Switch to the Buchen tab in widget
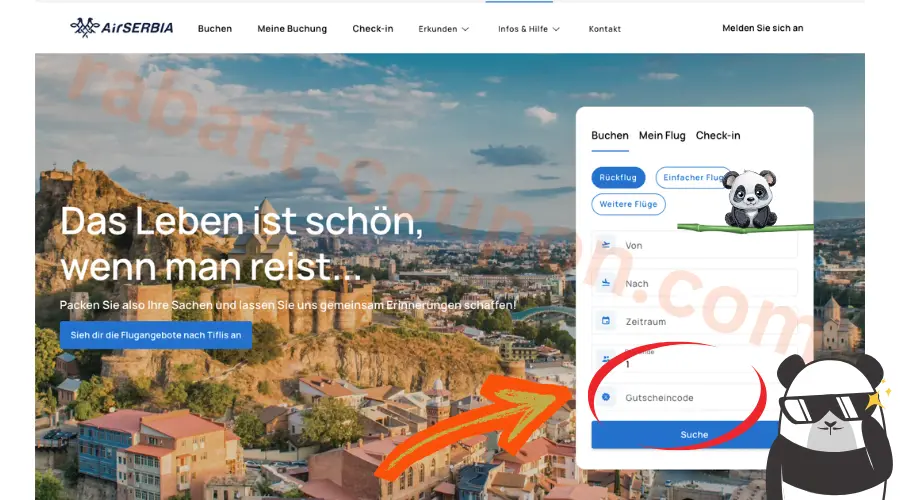 610,135
